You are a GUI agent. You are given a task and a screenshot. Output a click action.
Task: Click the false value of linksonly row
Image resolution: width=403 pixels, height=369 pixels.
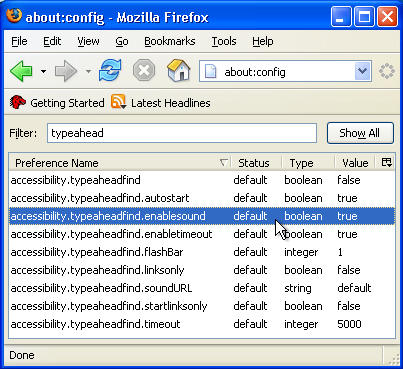pos(349,270)
